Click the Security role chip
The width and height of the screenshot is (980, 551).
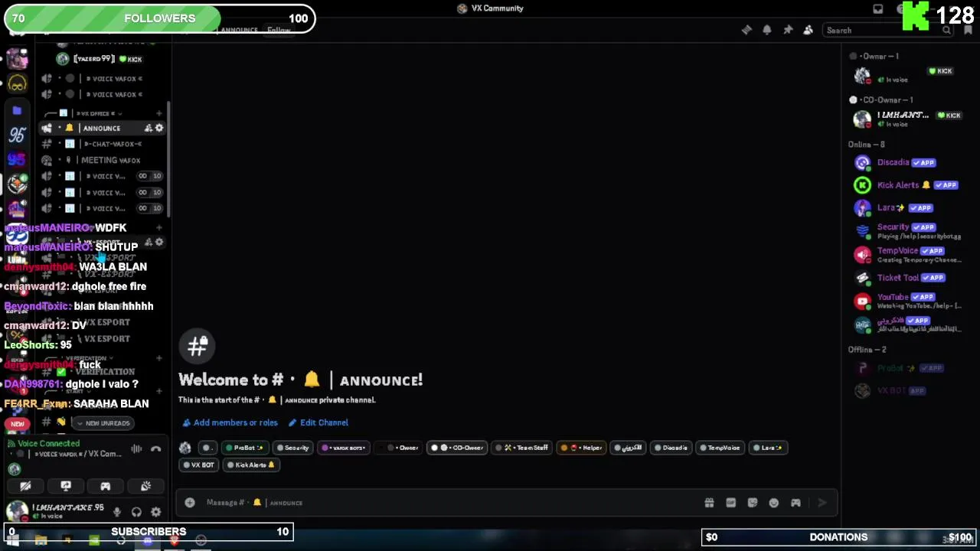point(292,448)
